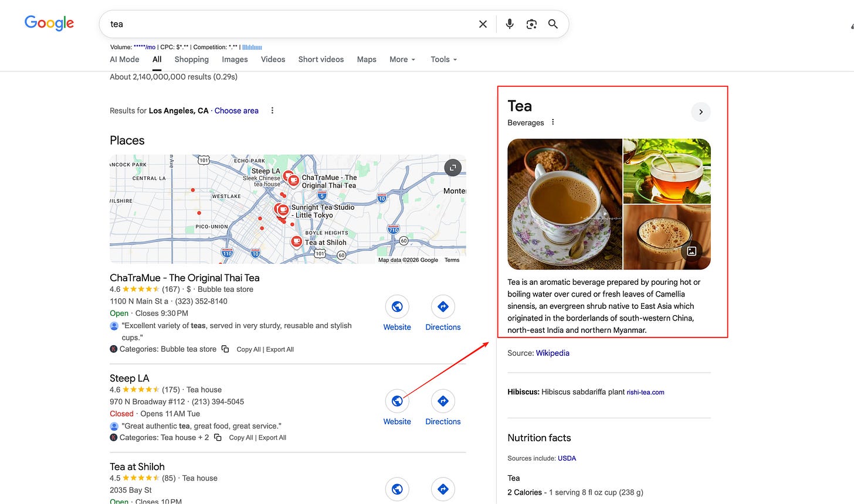Switch to the Videos tab
Viewport: 854px width, 504px height.
(273, 59)
